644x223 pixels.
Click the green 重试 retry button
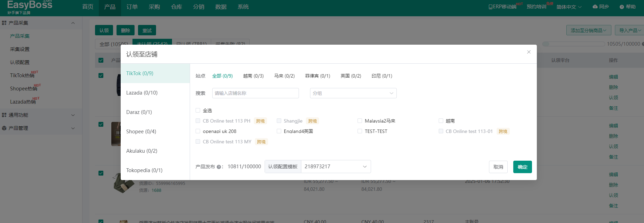point(147,30)
